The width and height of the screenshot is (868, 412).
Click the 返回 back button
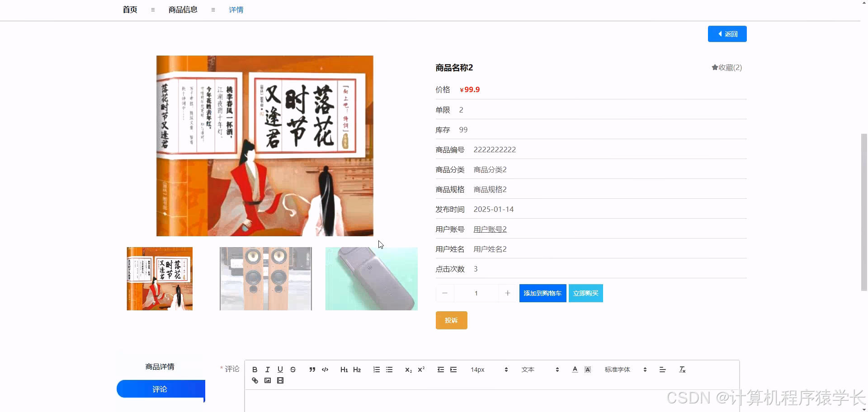point(727,34)
